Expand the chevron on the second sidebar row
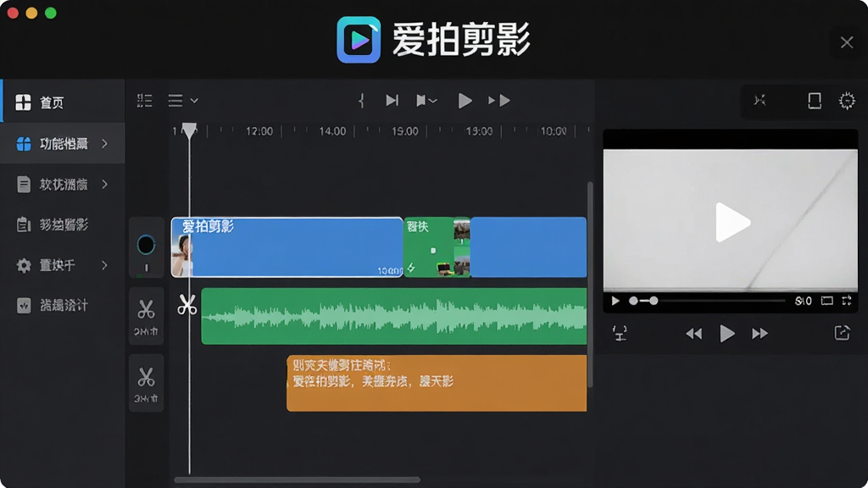The width and height of the screenshot is (868, 488). click(104, 144)
